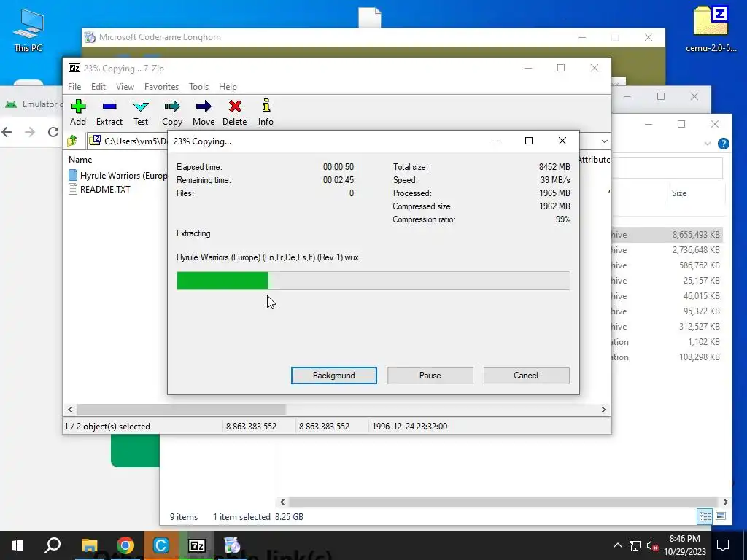Click the 7-Zip horizontal scrollbar left arrow

pyautogui.click(x=70, y=410)
